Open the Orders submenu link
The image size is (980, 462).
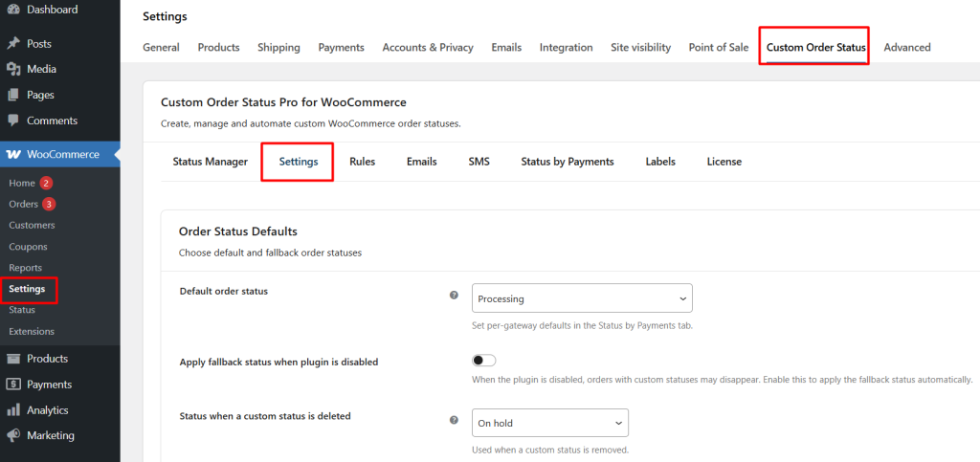click(x=24, y=204)
